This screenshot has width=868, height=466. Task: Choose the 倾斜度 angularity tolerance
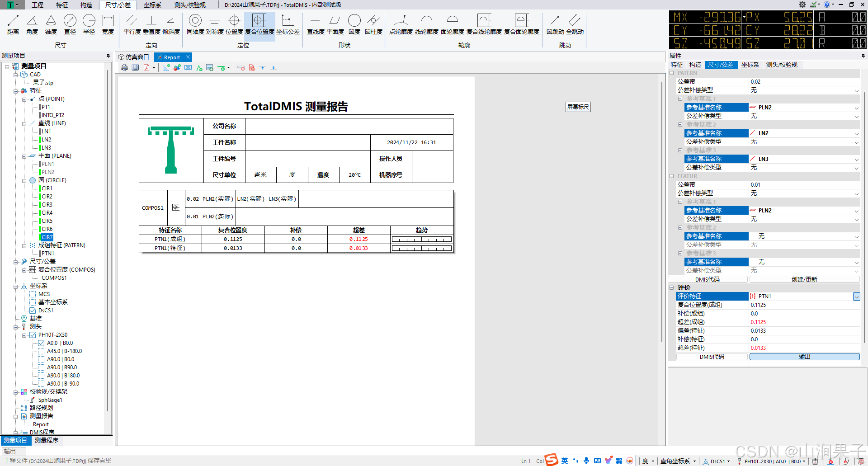coord(171,24)
